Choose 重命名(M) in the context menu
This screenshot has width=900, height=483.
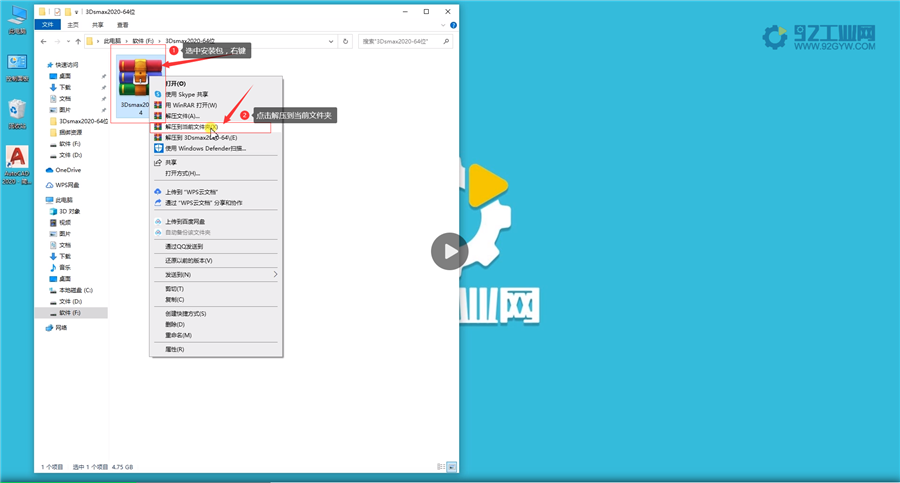pyautogui.click(x=216, y=335)
